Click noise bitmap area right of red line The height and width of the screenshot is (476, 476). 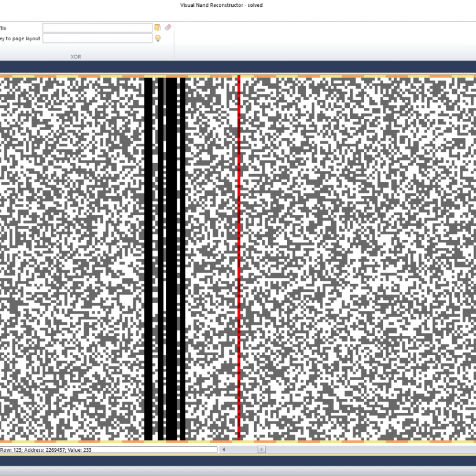point(353,248)
